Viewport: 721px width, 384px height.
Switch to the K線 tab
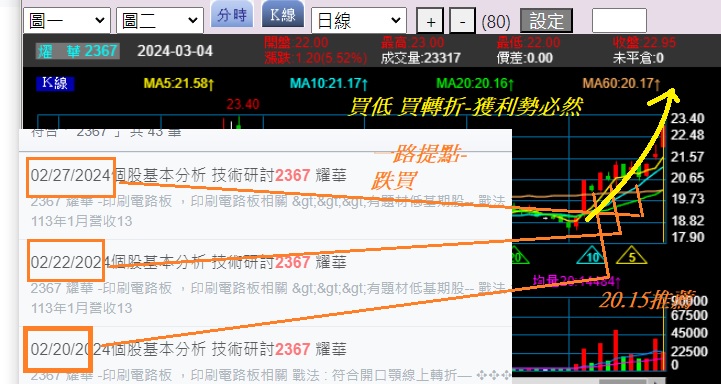[283, 14]
